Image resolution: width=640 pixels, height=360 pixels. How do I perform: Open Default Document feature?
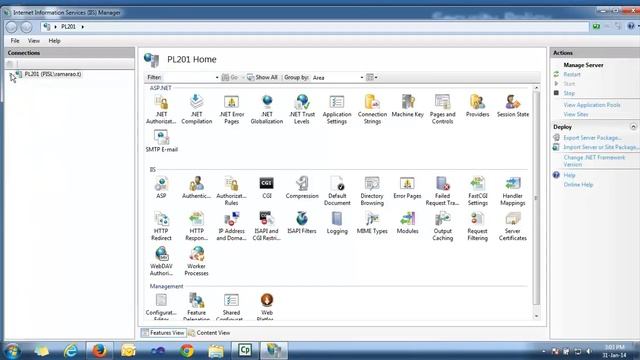coord(337,191)
